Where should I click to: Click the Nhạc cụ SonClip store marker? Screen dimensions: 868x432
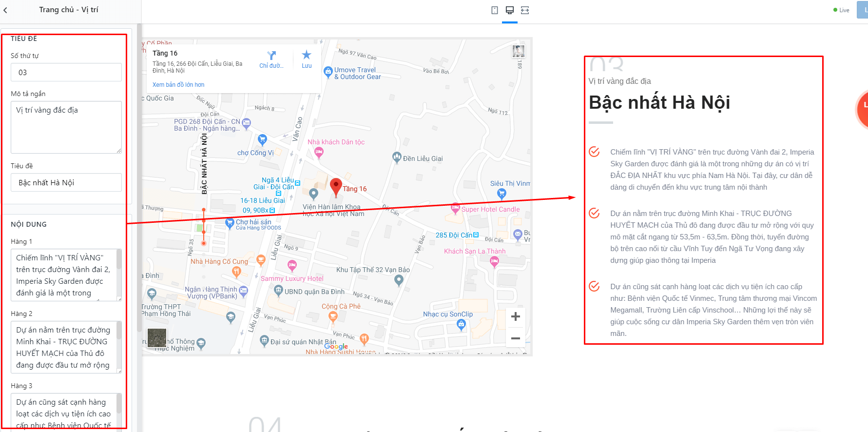[x=461, y=325]
